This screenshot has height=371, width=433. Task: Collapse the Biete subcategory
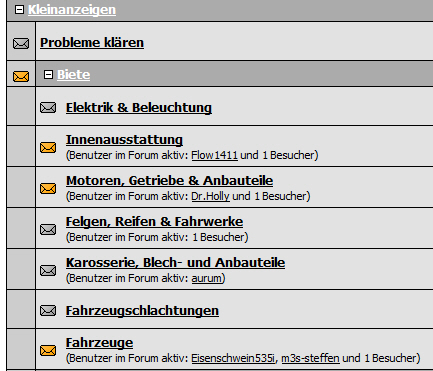(49, 74)
